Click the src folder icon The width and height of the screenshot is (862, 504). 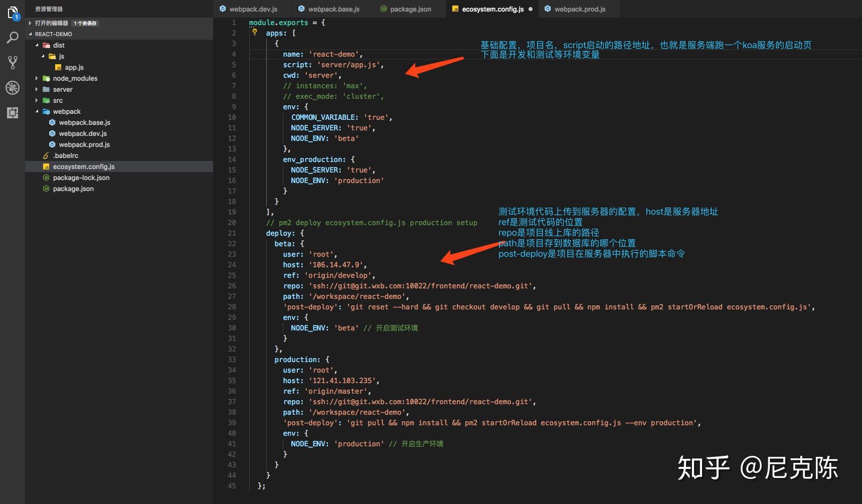point(46,100)
